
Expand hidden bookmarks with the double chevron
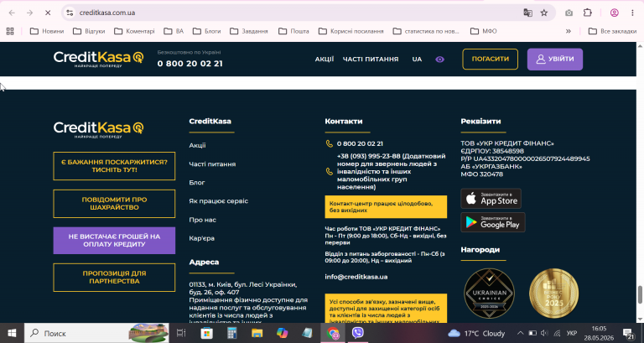pyautogui.click(x=569, y=31)
